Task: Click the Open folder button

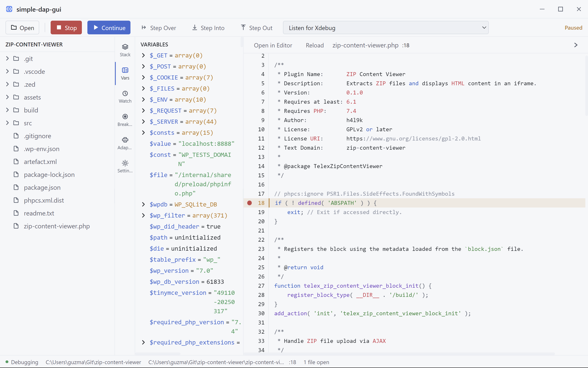Action: pos(22,28)
